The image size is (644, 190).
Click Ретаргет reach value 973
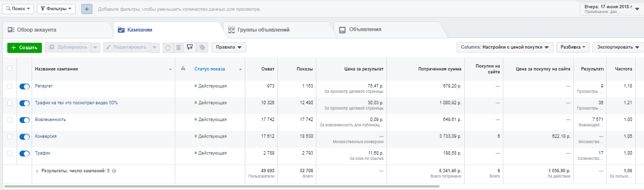click(271, 86)
